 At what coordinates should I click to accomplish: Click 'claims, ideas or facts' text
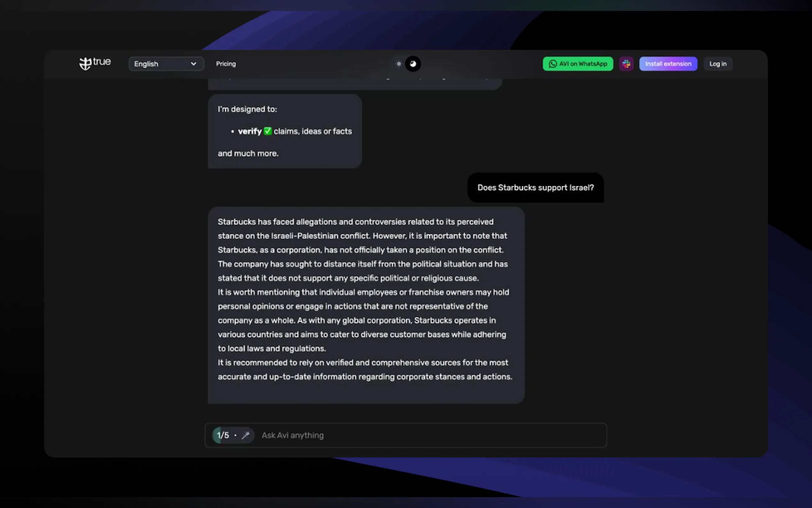click(x=313, y=131)
